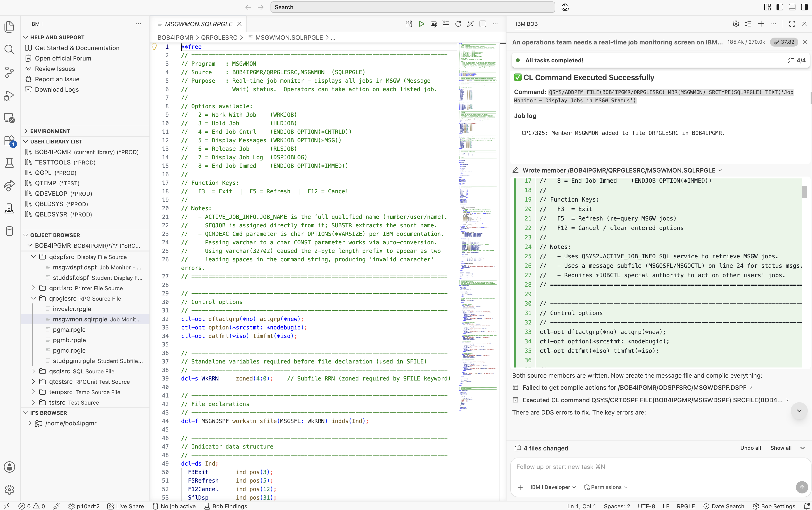Expand qprtfsrc Printer File Source folder
812x510 pixels.
coord(33,288)
